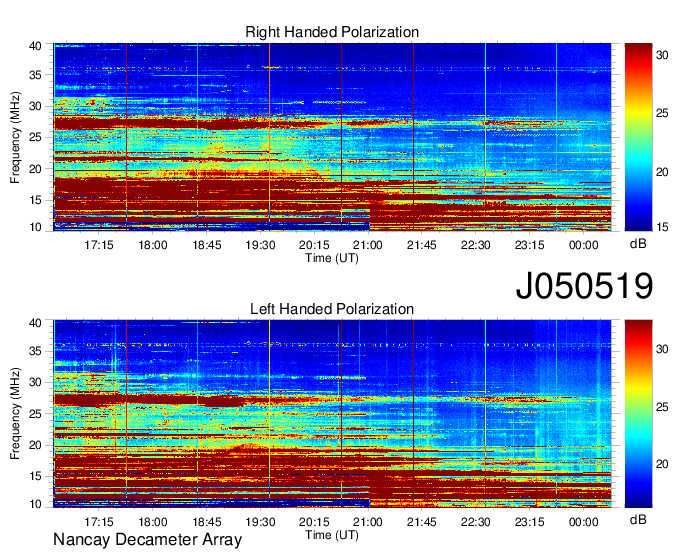Click the 21:45 tick on left-handed plot
Viewport: 680px width, 552px height.
[x=422, y=522]
